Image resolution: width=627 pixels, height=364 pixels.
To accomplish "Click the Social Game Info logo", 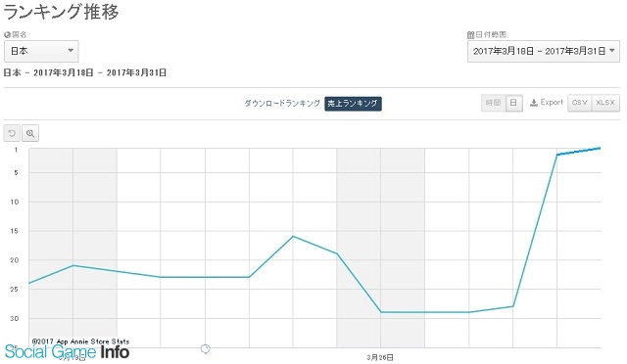I will 67,351.
